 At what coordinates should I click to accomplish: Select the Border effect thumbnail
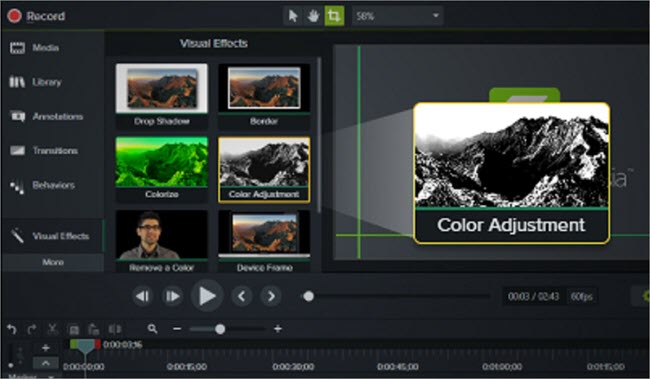(264, 96)
